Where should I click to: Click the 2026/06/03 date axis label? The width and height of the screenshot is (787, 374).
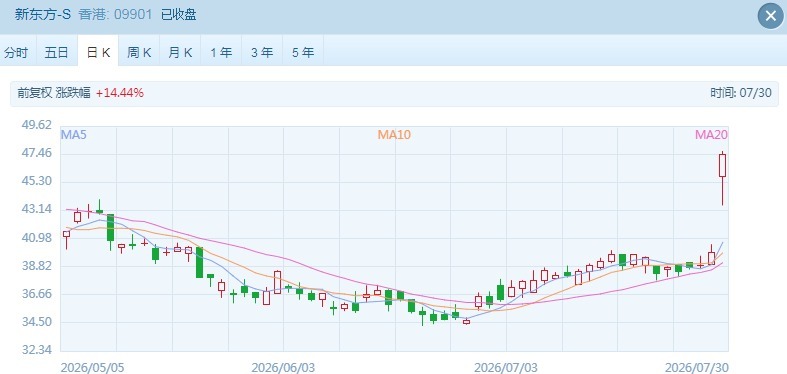click(283, 367)
